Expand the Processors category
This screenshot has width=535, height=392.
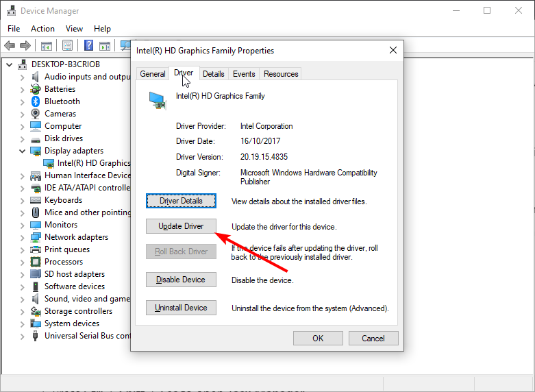point(23,262)
